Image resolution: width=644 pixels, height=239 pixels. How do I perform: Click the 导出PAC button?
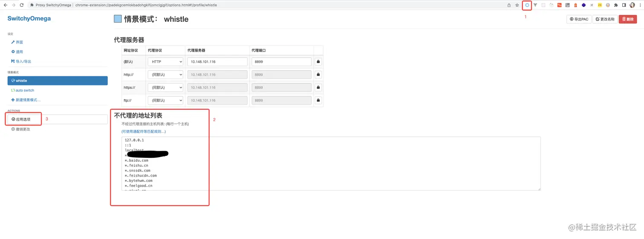579,19
